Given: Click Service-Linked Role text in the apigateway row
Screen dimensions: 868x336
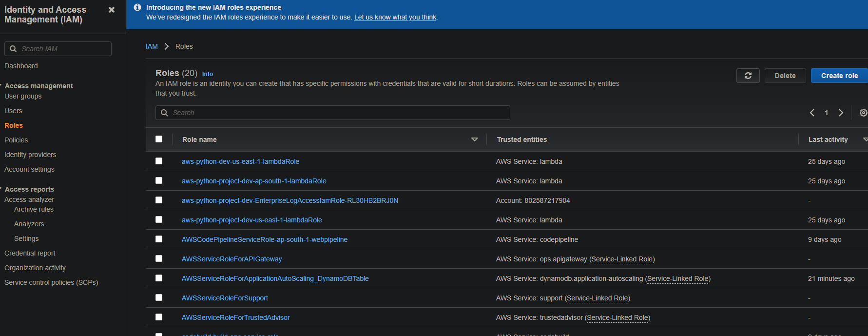Looking at the screenshot, I should (x=622, y=259).
